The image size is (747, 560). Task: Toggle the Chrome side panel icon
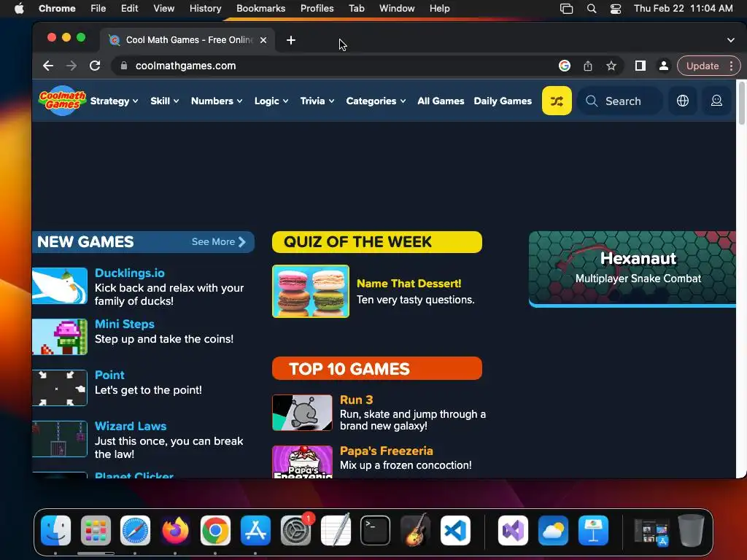[640, 66]
